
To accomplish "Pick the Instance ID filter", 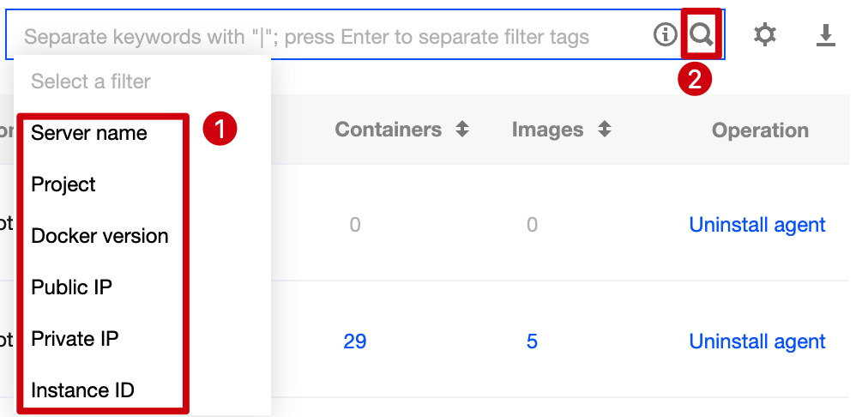I will tap(82, 390).
